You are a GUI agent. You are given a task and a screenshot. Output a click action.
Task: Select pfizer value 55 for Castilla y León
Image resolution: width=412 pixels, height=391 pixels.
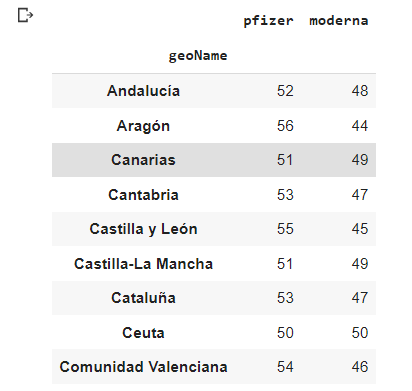pos(285,229)
